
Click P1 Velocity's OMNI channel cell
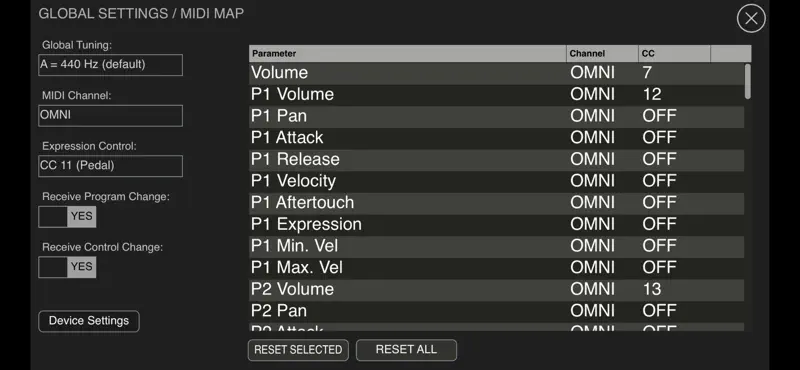592,181
